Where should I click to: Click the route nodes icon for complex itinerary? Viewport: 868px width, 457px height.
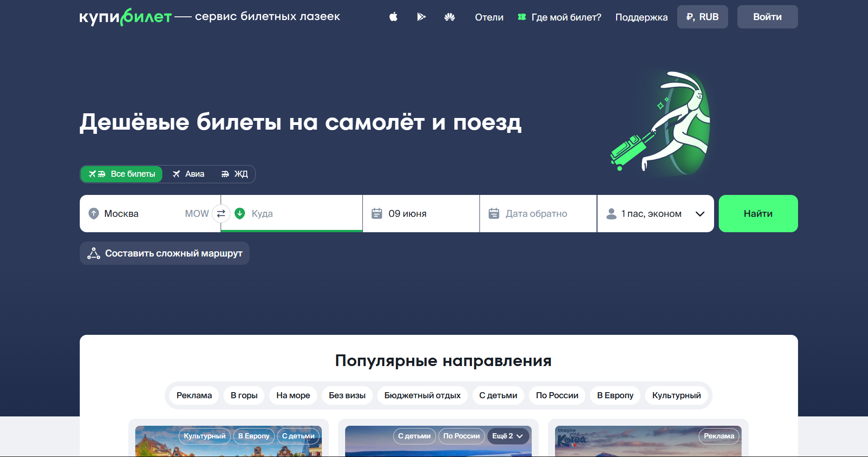pos(94,253)
